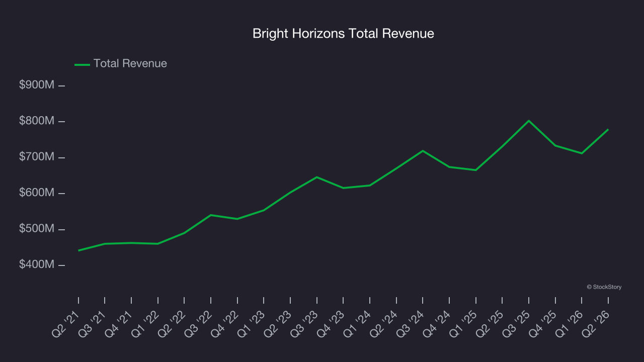Click the Q3 '23 x-axis label
The width and height of the screenshot is (644, 362).
pos(305,323)
